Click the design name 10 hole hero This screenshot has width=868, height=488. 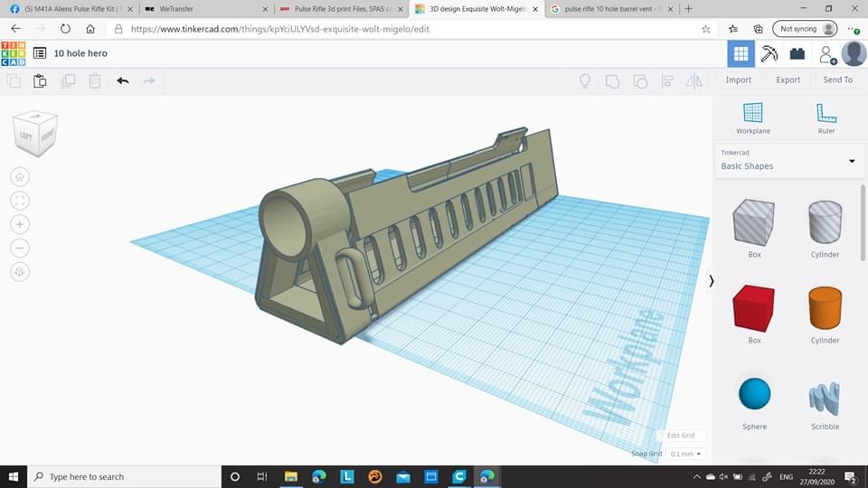[80, 53]
